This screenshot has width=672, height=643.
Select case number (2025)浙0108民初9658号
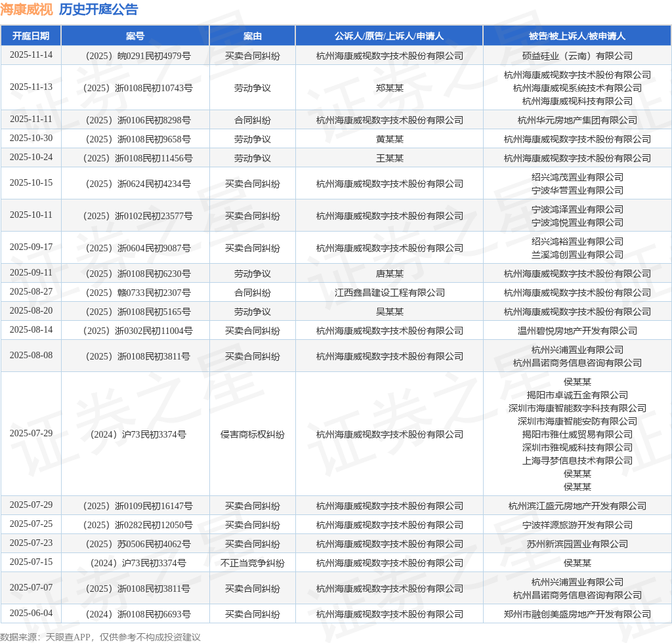pos(138,139)
